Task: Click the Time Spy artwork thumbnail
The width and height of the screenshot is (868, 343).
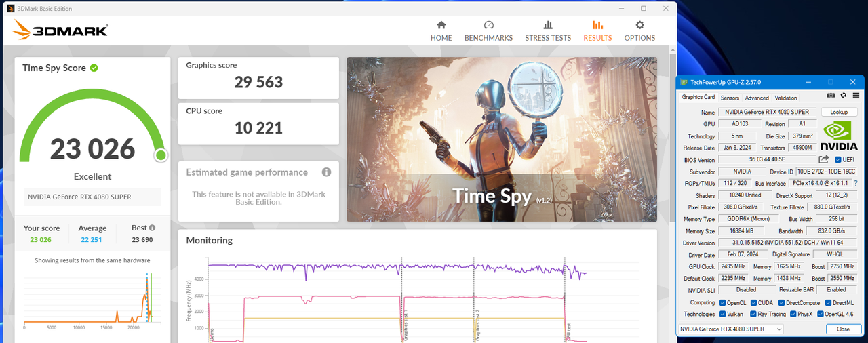Action: pos(502,139)
